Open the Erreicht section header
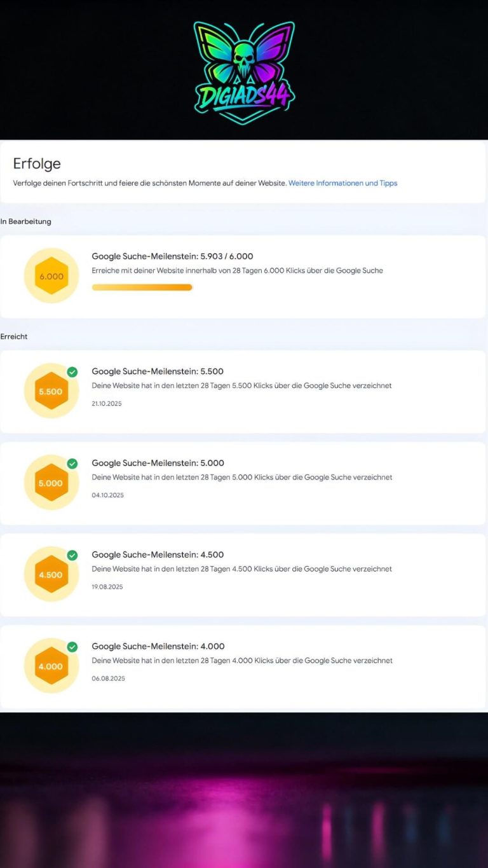This screenshot has height=868, width=488. click(13, 336)
